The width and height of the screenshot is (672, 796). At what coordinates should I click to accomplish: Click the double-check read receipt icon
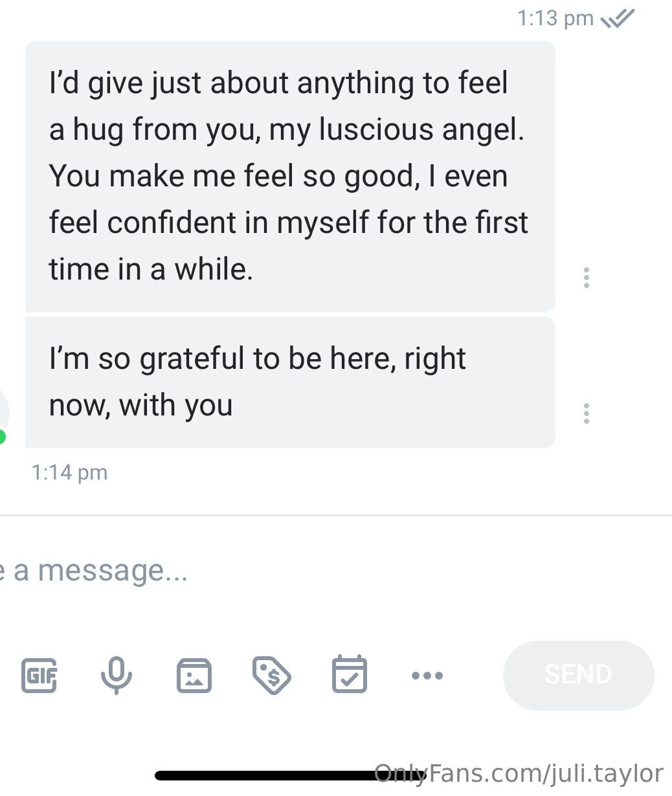[618, 18]
